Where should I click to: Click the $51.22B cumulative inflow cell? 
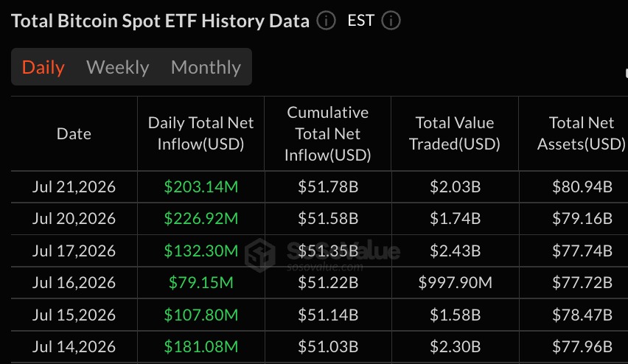pyautogui.click(x=327, y=282)
